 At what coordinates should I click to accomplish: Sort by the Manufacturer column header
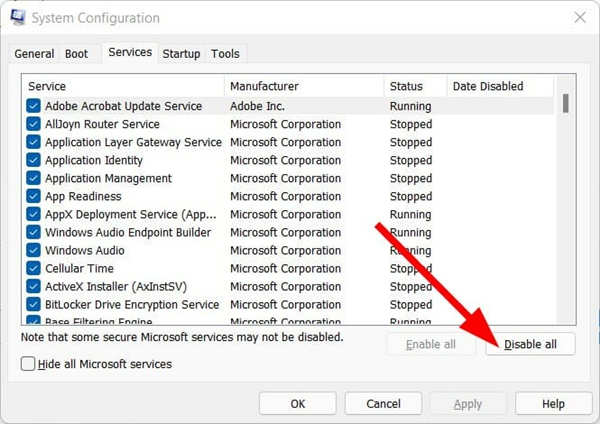click(x=304, y=86)
